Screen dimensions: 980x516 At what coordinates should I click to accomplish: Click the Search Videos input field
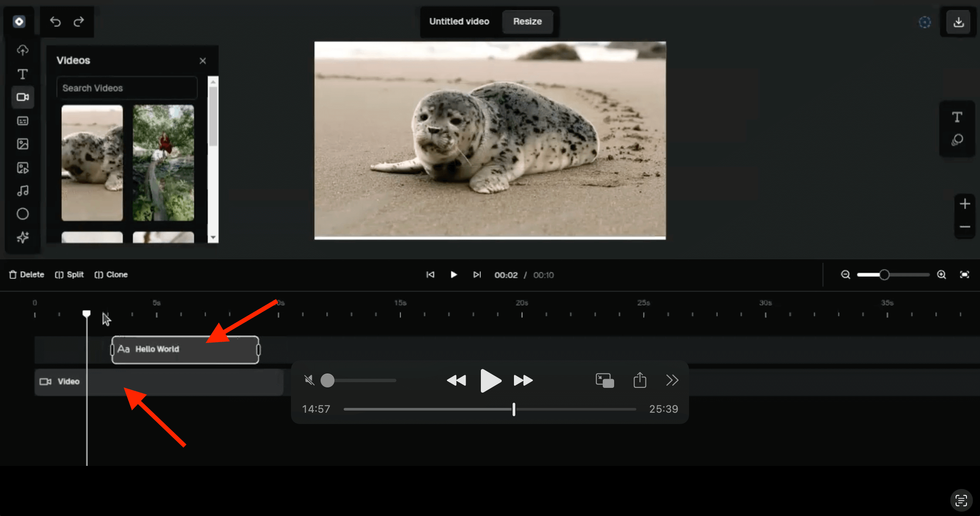tap(127, 88)
